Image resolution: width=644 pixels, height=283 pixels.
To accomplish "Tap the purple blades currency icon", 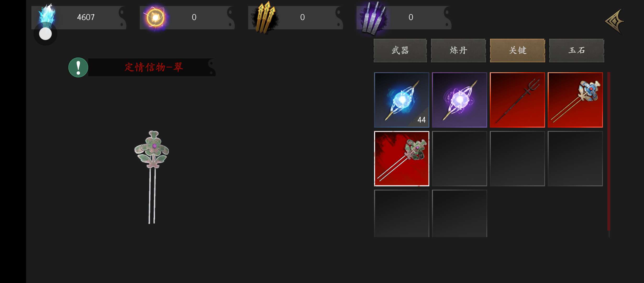I will tap(373, 18).
